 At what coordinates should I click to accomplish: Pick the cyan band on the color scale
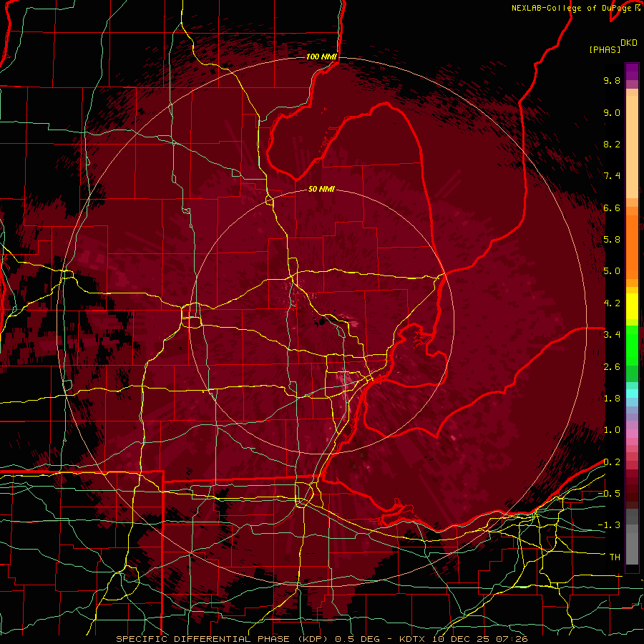pyautogui.click(x=632, y=394)
